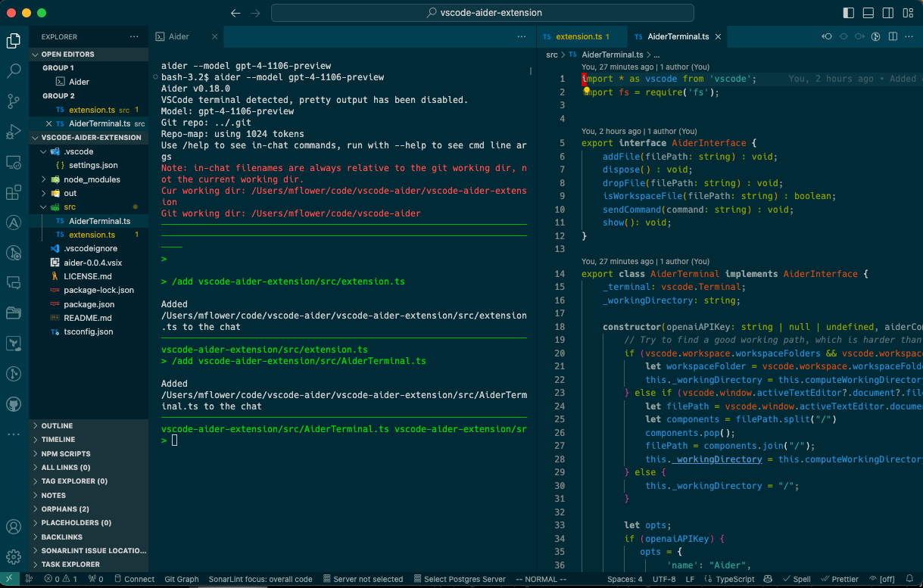Toggle the bottom panel layout icon
This screenshot has width=923, height=588.
868,13
